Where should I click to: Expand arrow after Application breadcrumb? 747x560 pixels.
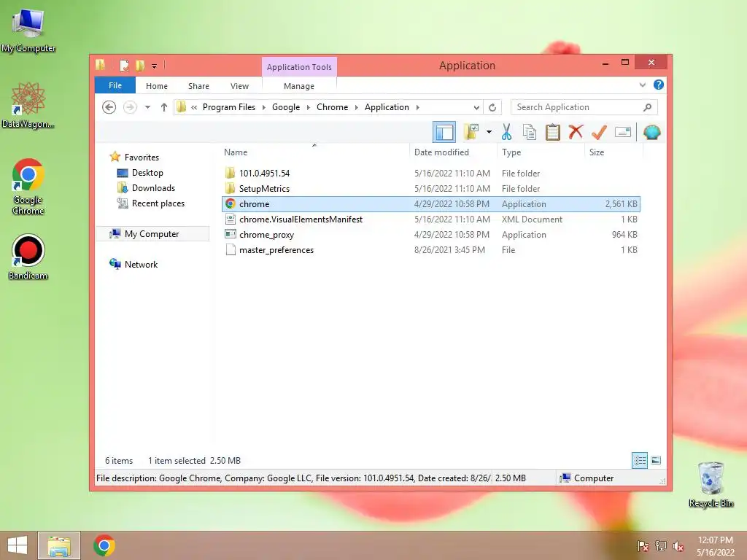[418, 107]
